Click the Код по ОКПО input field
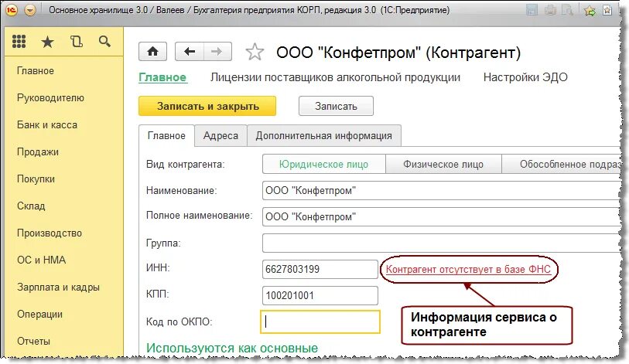This screenshot has width=629, height=364. coord(320,322)
